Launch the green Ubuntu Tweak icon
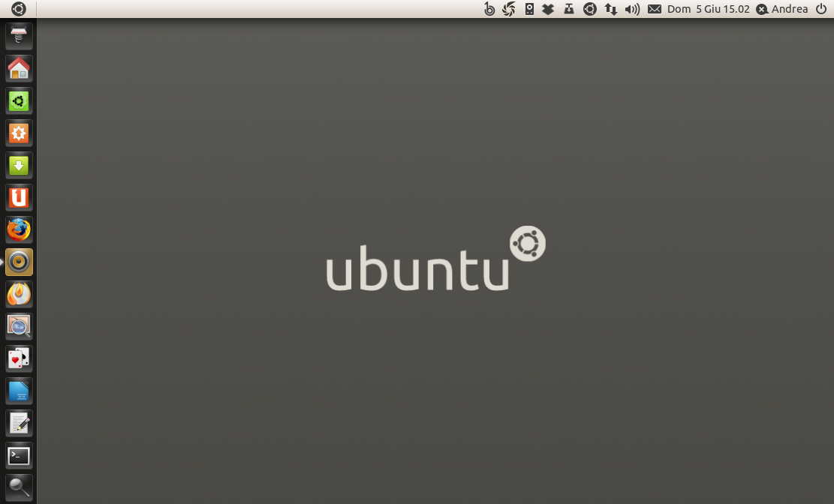The height and width of the screenshot is (504, 834). (20, 101)
